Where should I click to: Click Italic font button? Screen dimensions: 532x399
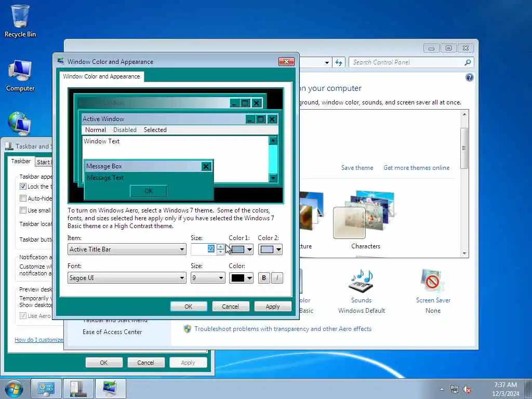[x=277, y=278]
